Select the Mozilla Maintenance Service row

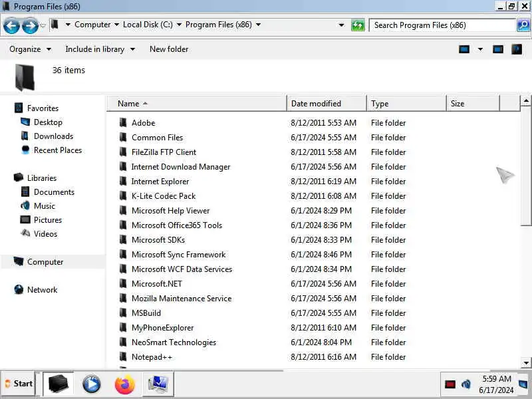[x=313, y=298]
